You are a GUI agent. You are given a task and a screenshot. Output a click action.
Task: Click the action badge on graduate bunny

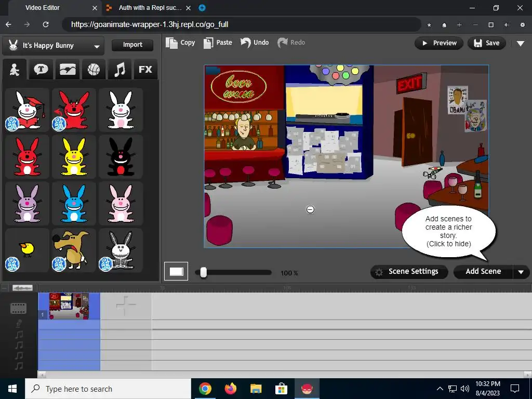12,124
